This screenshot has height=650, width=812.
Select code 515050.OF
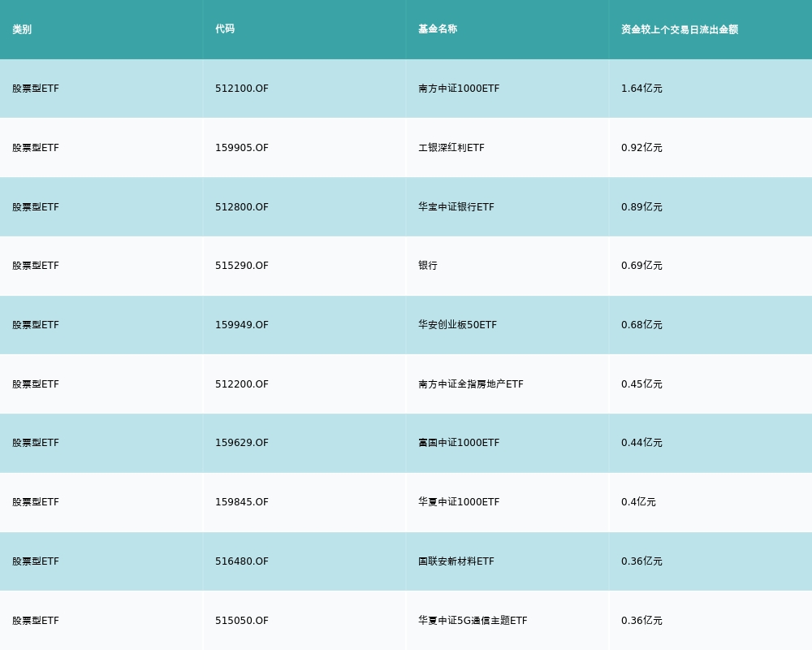point(242,621)
